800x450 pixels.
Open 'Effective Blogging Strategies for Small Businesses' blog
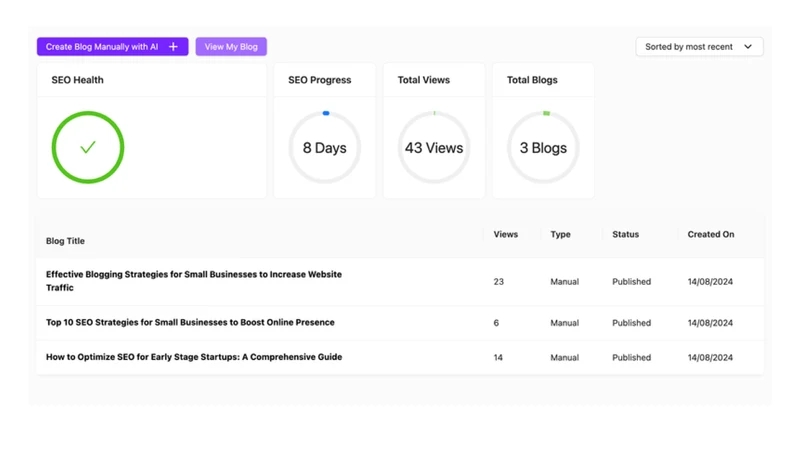point(194,281)
